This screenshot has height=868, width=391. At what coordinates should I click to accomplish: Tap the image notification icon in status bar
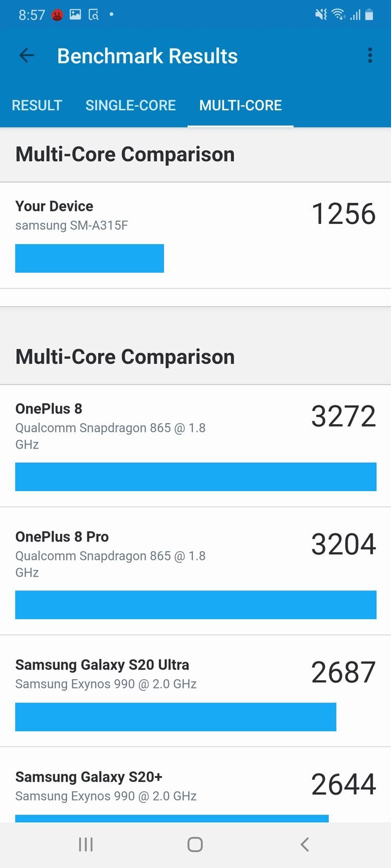(x=75, y=14)
